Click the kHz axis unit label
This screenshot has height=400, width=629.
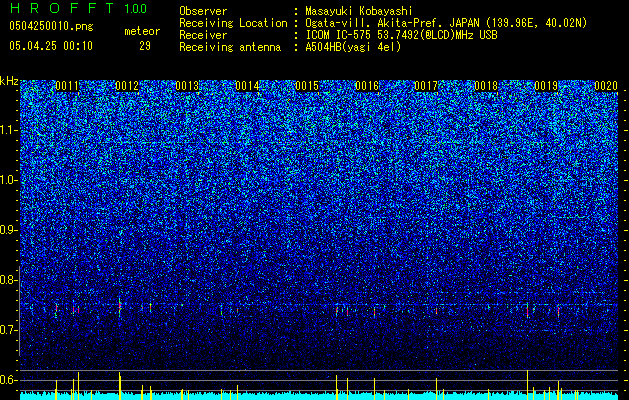pos(9,81)
